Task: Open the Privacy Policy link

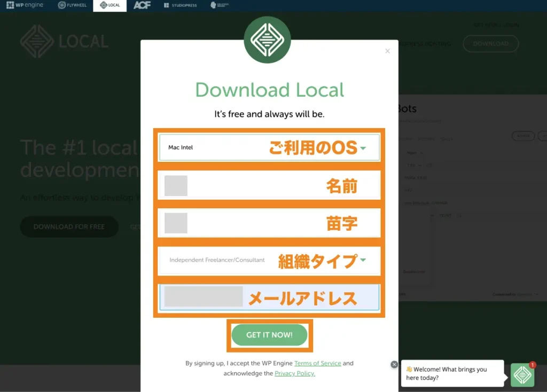Action: tap(294, 373)
